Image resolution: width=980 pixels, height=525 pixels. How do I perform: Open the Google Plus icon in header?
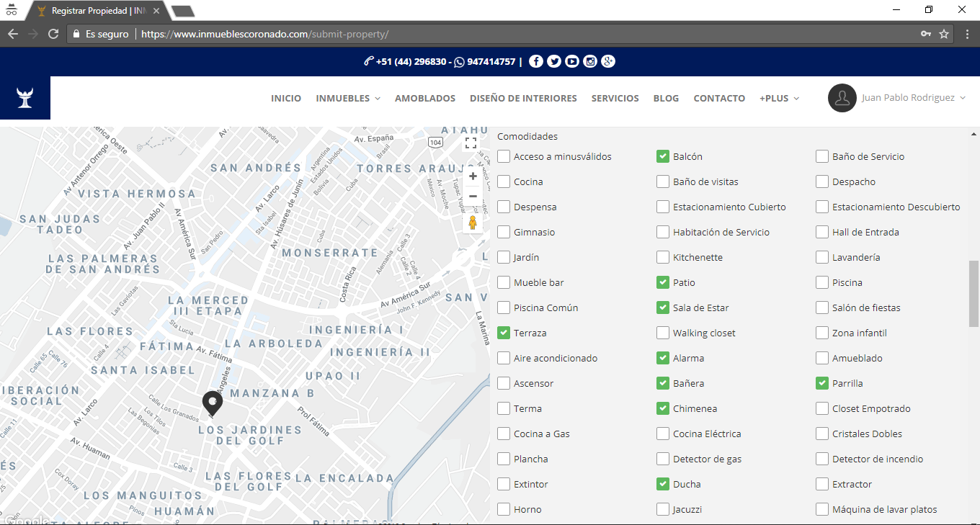click(x=608, y=61)
